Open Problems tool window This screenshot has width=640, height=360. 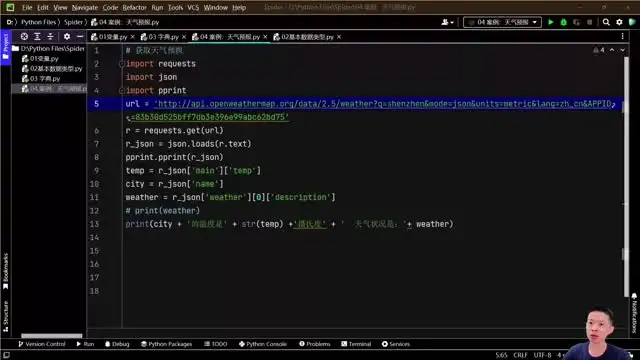point(315,344)
